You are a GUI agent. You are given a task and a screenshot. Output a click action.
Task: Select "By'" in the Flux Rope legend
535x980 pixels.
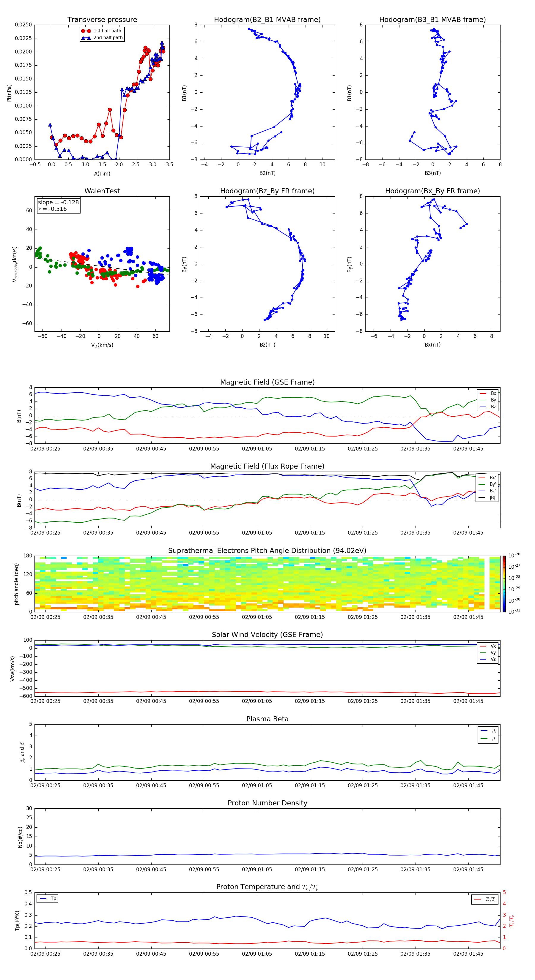coord(487,485)
